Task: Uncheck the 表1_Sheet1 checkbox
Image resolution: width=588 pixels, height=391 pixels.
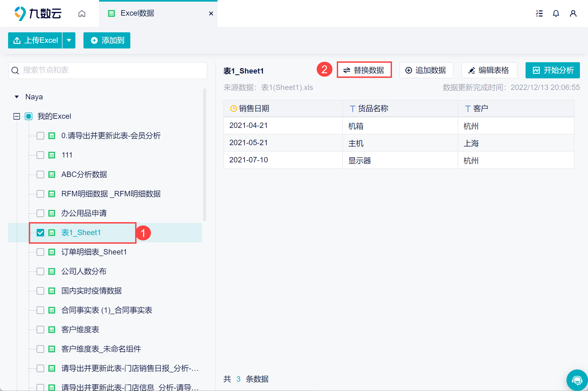Action: click(40, 233)
